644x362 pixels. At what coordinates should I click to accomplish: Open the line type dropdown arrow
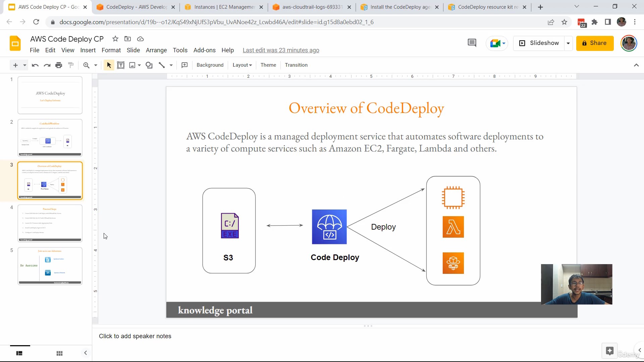(171, 65)
